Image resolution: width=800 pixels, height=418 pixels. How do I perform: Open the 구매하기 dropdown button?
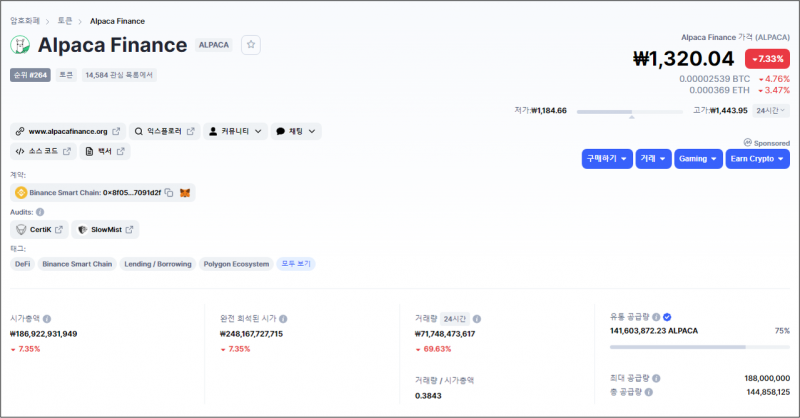coord(607,159)
